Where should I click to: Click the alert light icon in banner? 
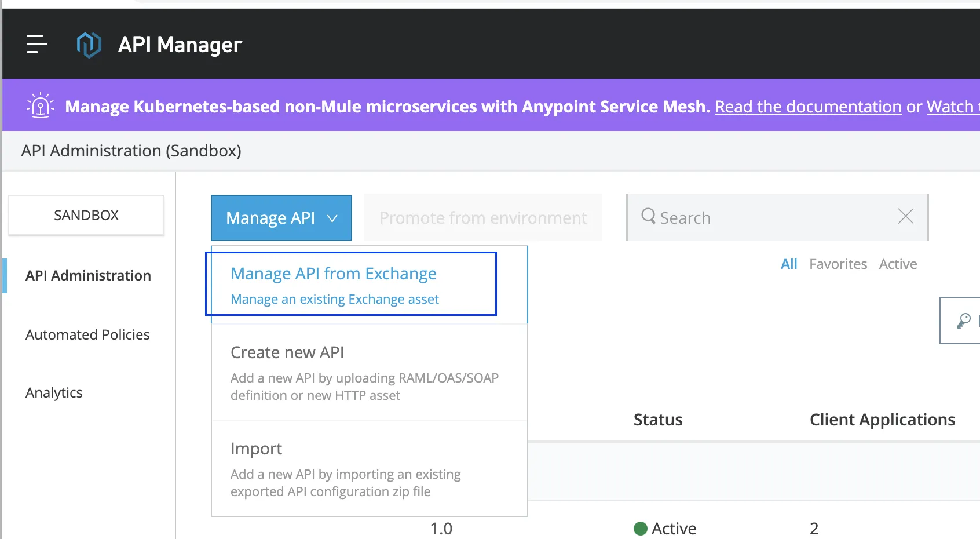coord(41,105)
